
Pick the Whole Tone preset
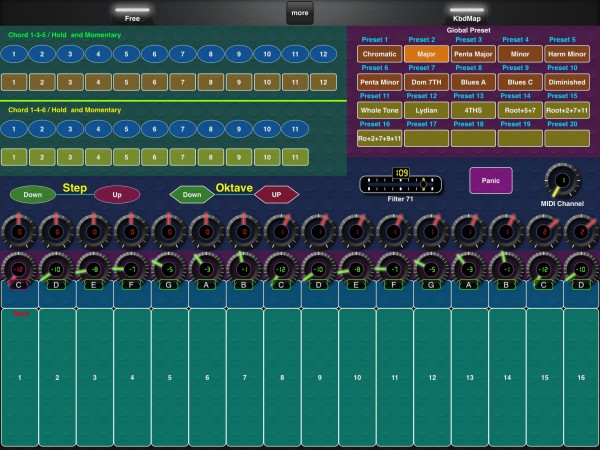tap(380, 110)
